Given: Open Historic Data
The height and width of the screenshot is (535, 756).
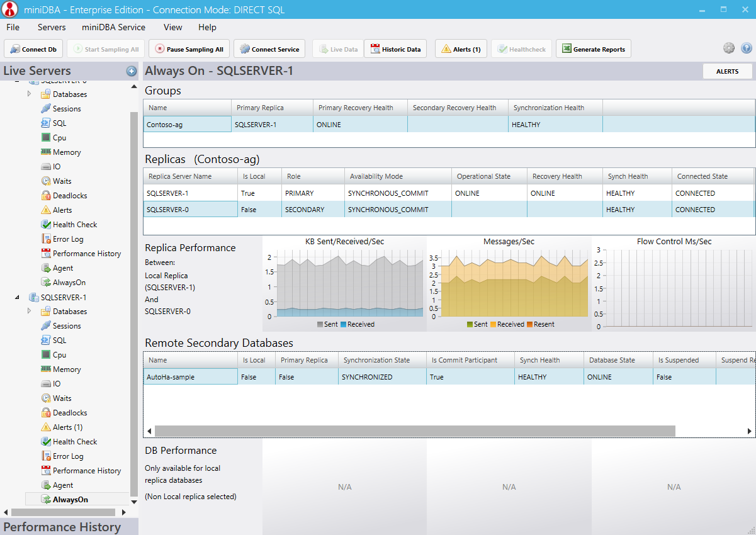Looking at the screenshot, I should pyautogui.click(x=395, y=49).
